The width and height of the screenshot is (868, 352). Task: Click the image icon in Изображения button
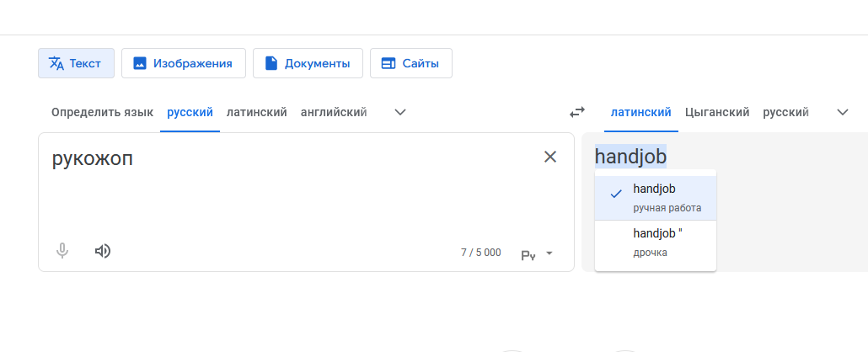tap(140, 63)
